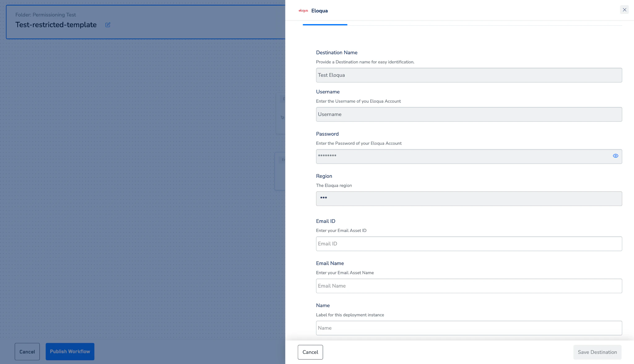The image size is (634, 364).
Task: Click Cancel button in workflow editor
Action: click(x=27, y=352)
